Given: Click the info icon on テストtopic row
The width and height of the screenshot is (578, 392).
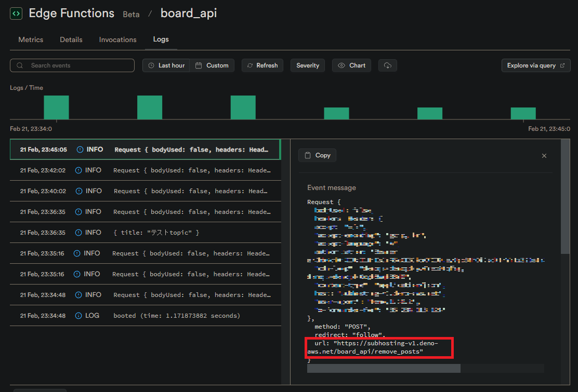Looking at the screenshot, I should 78,233.
